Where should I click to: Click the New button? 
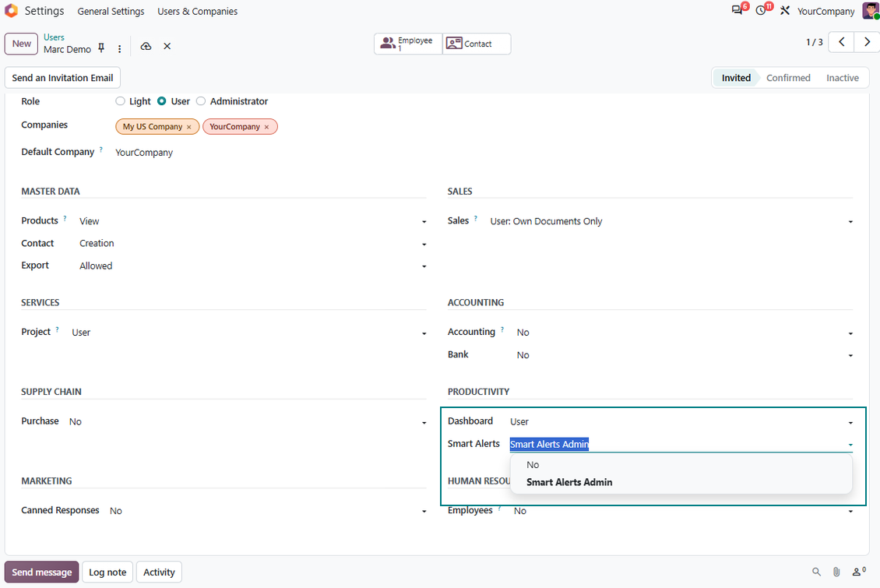coord(21,44)
